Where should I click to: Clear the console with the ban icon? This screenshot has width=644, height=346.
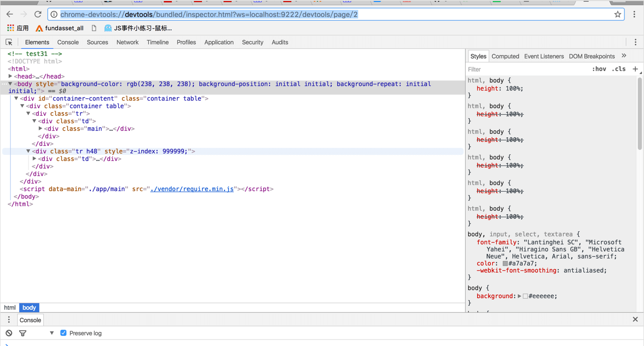pyautogui.click(x=9, y=333)
